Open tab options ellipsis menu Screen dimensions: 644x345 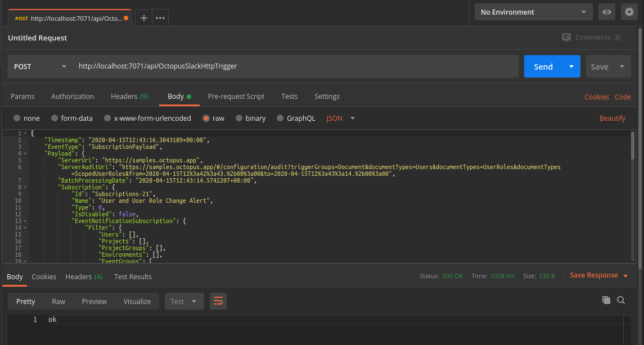tap(160, 18)
